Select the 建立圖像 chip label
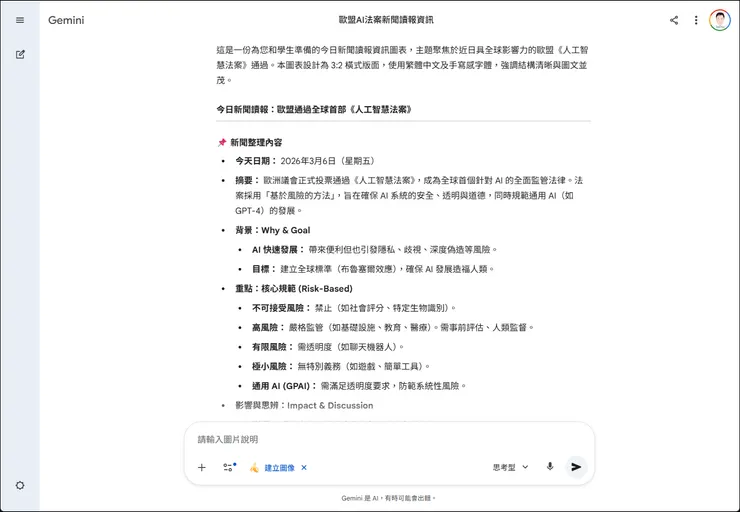The image size is (740, 512). [279, 468]
